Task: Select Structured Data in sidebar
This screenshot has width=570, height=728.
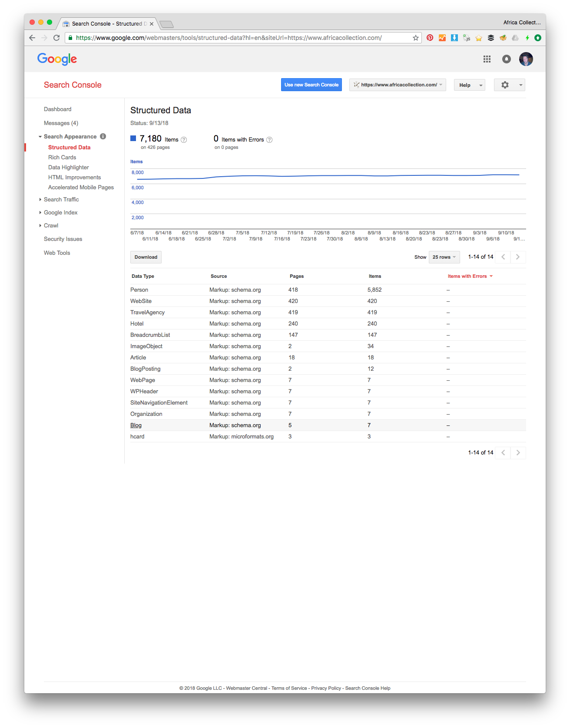Action: click(69, 148)
